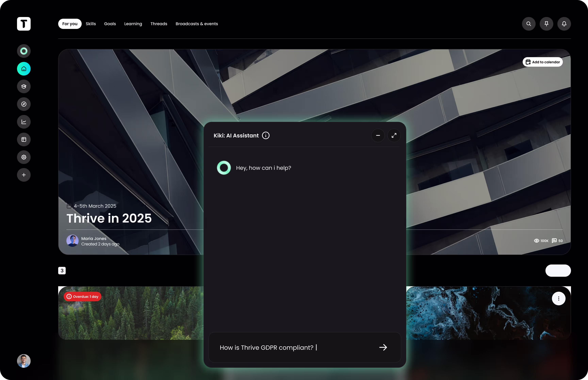Open the compass Discover icon
The image size is (588, 380).
(24, 104)
